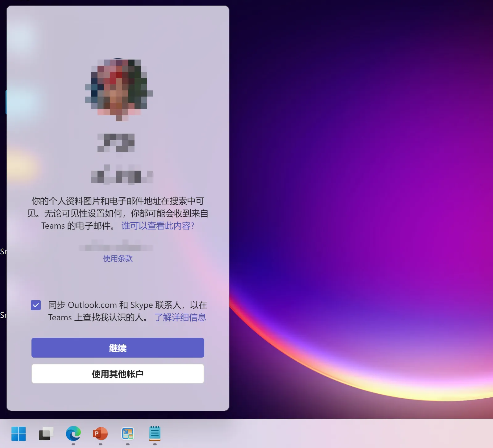Viewport: 493px width, 448px height.
Task: Click empty purple desktop wallpaper area
Action: (355, 154)
